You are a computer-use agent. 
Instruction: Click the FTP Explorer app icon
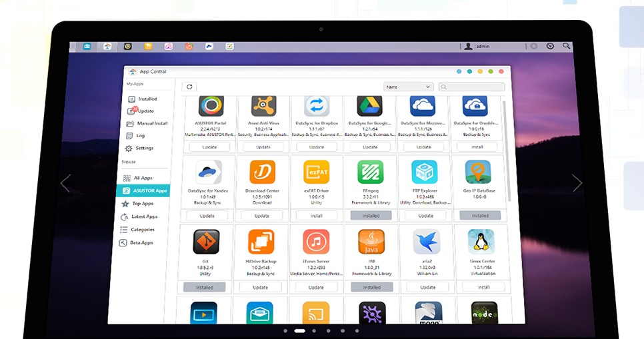click(424, 172)
